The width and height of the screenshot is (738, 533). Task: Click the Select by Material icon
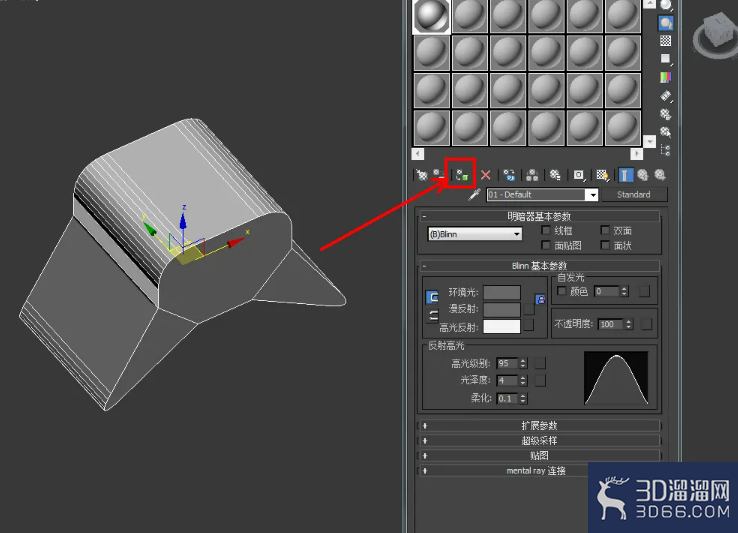666,132
